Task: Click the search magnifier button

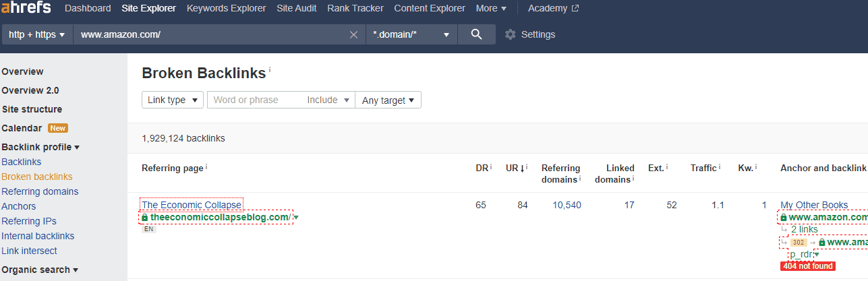Action: (x=477, y=34)
